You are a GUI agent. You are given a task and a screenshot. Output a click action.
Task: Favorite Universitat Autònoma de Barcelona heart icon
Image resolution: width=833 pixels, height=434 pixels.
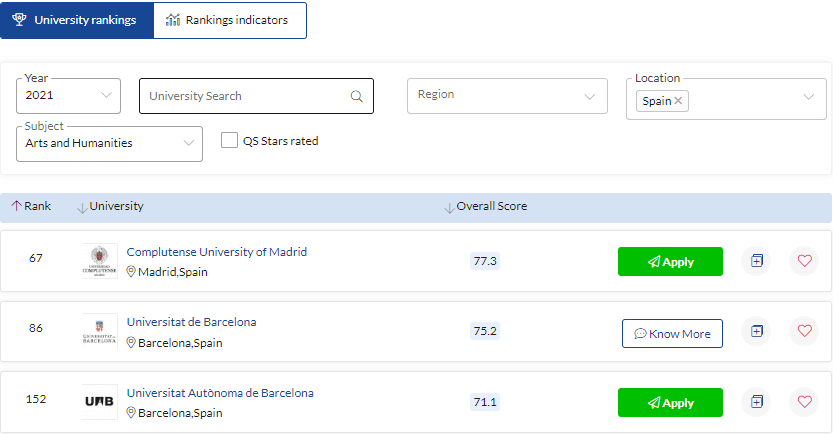point(804,402)
